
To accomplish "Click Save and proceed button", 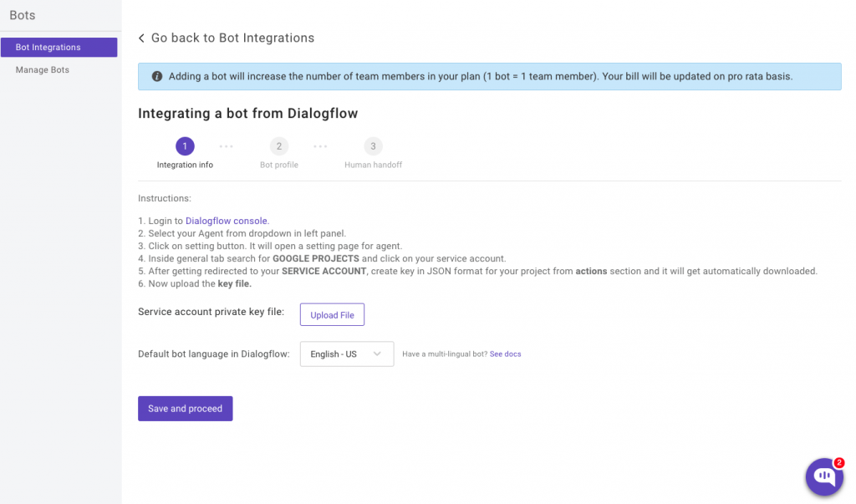I will [185, 409].
